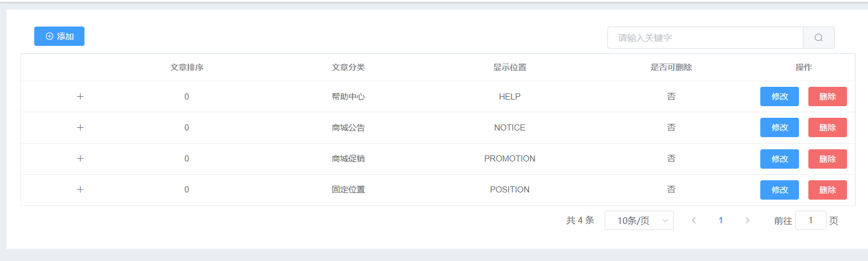Expand the 商城公告 row plus icon
The height and width of the screenshot is (261, 868).
[80, 127]
